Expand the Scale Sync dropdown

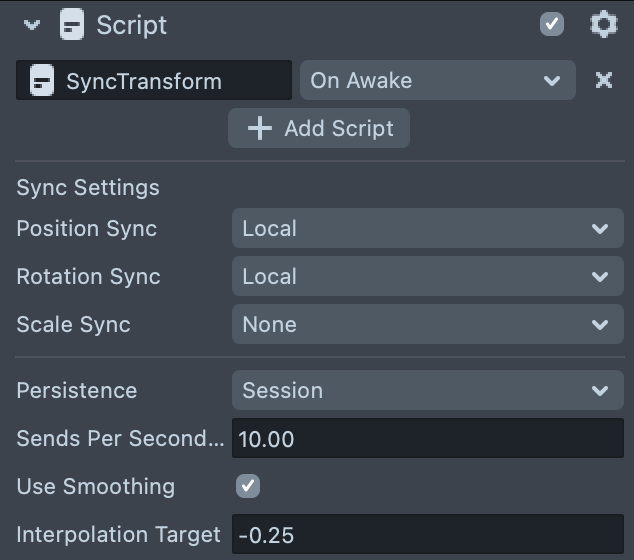[x=427, y=325]
